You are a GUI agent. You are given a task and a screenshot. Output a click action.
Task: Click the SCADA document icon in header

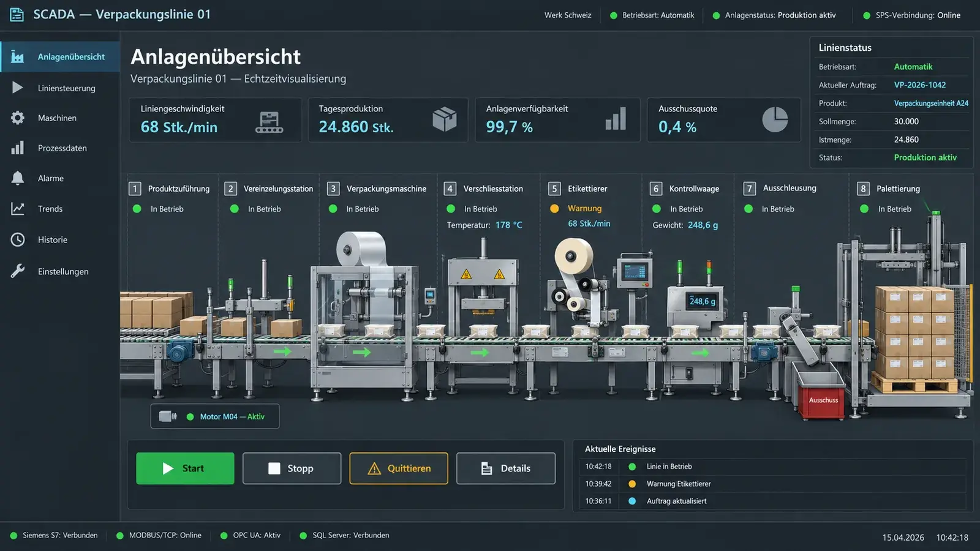pyautogui.click(x=17, y=15)
